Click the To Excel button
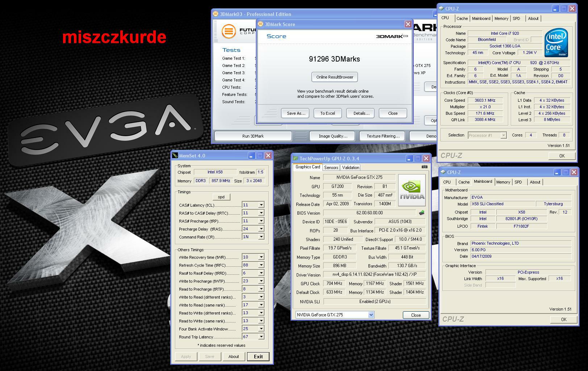The width and height of the screenshot is (588, 371). pyautogui.click(x=328, y=113)
